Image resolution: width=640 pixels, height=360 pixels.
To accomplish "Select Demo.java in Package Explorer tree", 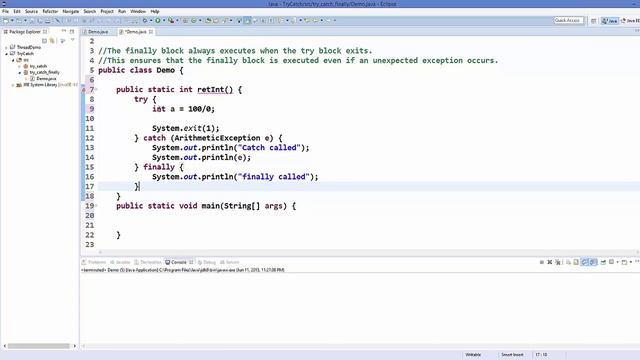I will [x=46, y=78].
